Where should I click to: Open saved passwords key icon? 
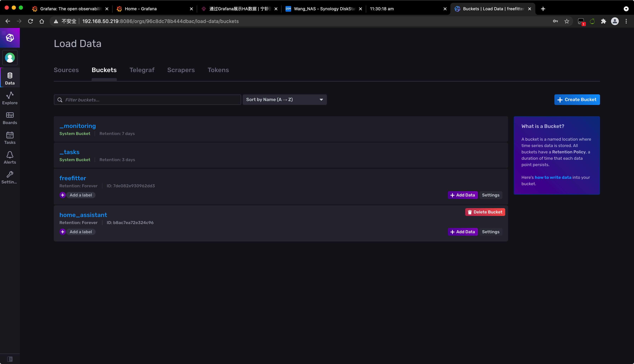555,21
